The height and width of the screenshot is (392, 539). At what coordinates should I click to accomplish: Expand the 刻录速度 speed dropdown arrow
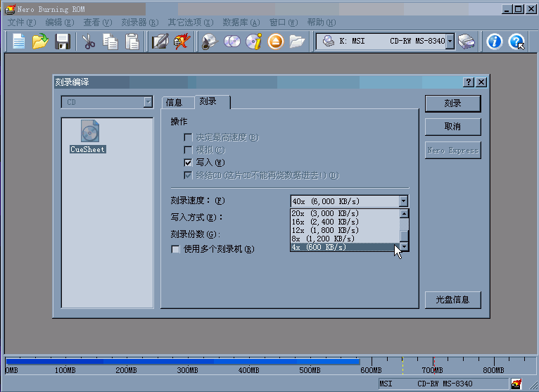coord(403,201)
